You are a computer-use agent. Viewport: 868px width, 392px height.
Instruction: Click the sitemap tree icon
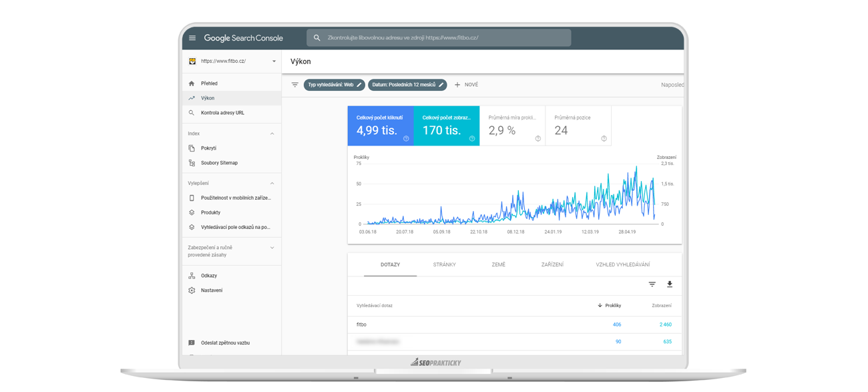pyautogui.click(x=192, y=163)
